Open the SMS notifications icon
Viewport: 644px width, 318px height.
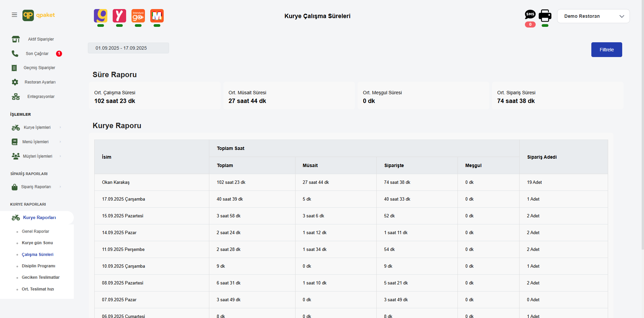[530, 15]
